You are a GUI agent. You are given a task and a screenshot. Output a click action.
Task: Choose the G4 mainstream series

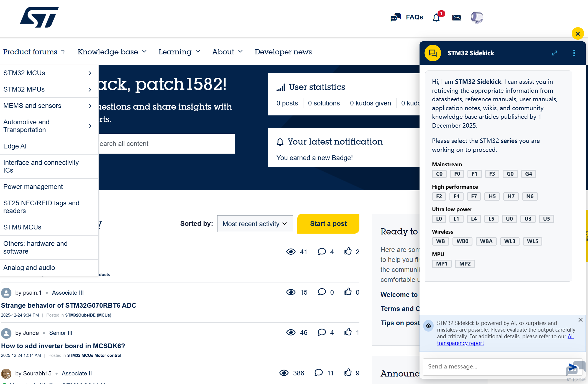point(528,174)
